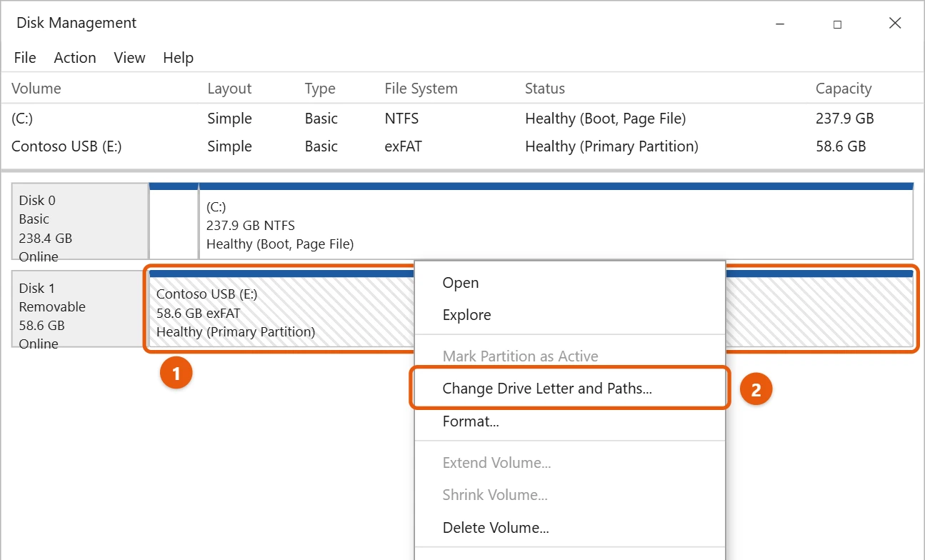Open the File menu
This screenshot has width=925, height=560.
coord(25,58)
